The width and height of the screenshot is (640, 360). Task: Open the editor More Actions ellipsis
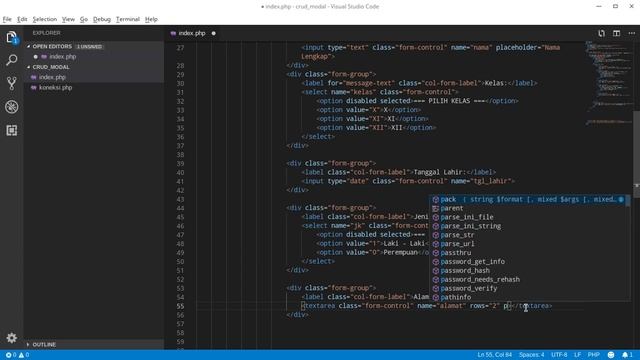pos(631,33)
